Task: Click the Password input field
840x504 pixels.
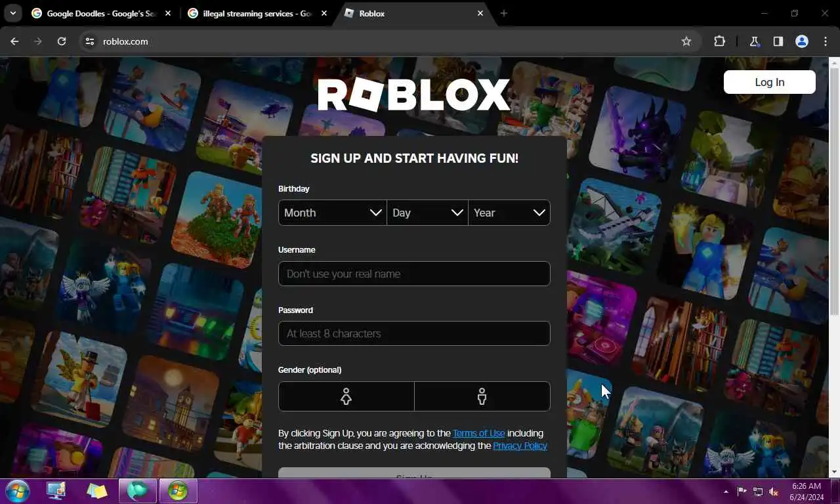Action: [414, 333]
